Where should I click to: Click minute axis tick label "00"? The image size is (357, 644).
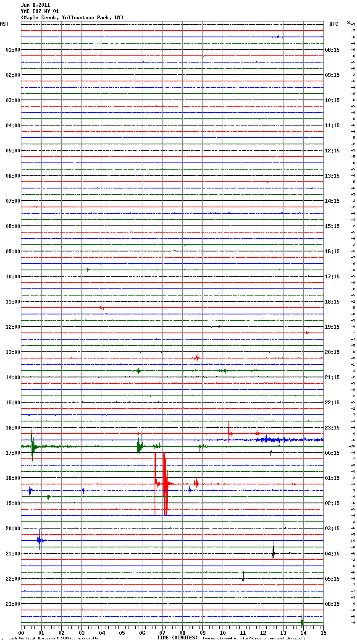(21, 633)
